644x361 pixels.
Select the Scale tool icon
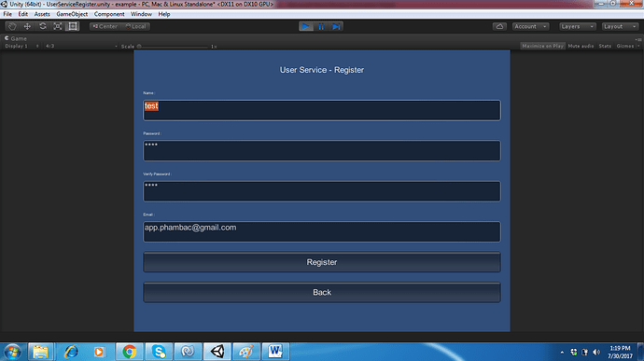point(58,26)
